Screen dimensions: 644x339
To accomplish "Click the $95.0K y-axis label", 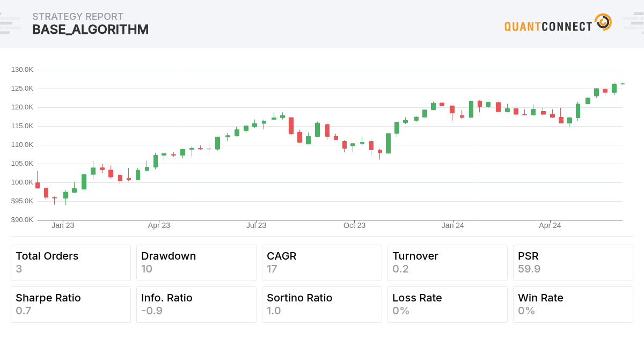I will click(22, 201).
